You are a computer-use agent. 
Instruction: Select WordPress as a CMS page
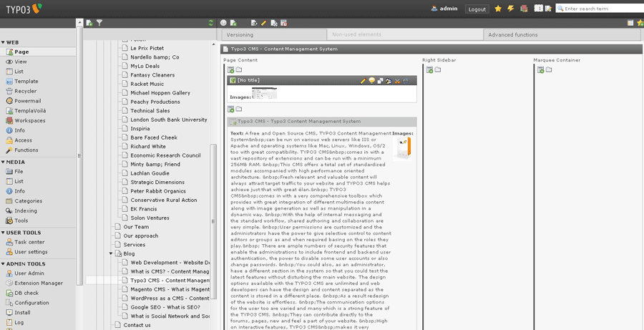tap(170, 299)
